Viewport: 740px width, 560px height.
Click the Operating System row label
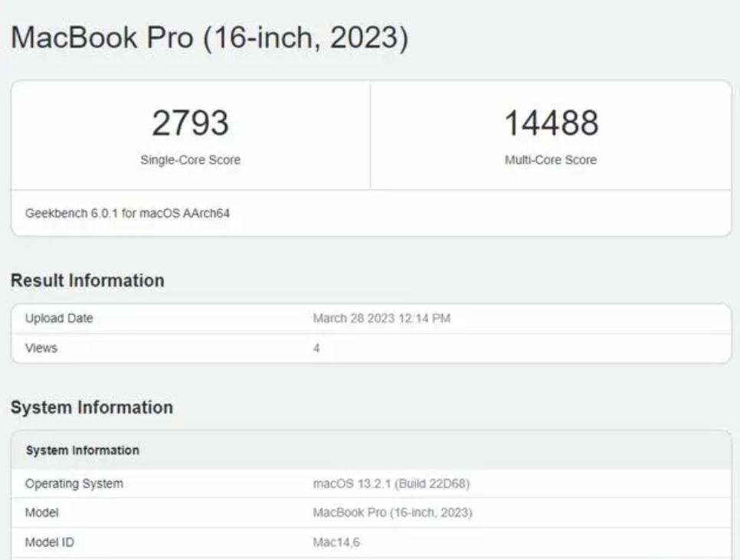coord(74,483)
